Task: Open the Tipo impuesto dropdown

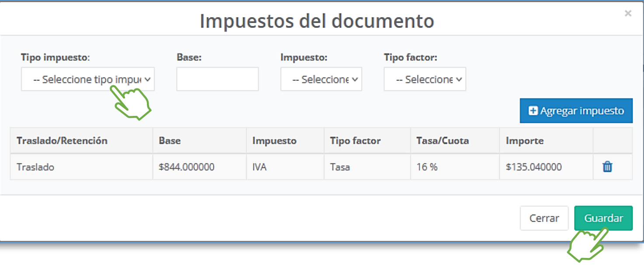Action: pyautogui.click(x=87, y=79)
